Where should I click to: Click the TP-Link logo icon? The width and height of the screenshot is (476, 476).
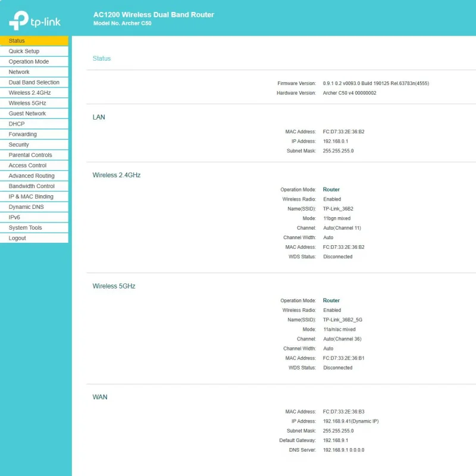point(18,21)
